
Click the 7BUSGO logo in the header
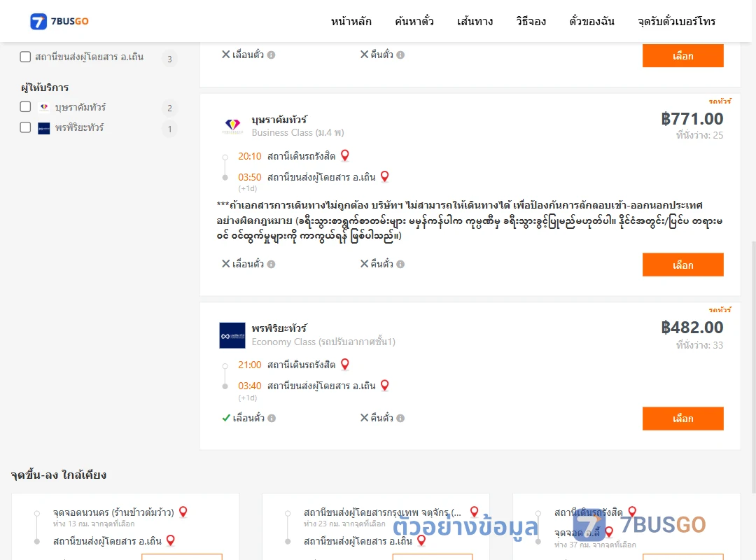coord(59,21)
